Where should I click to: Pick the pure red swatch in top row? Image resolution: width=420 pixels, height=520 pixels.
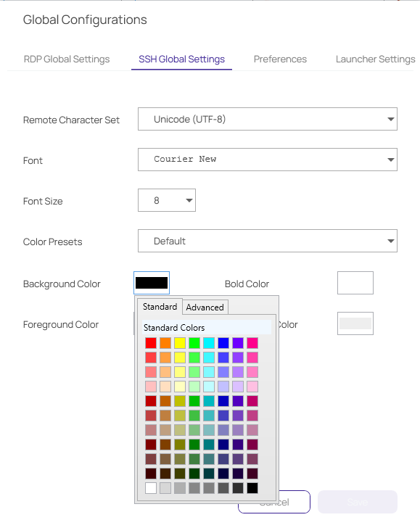(151, 343)
